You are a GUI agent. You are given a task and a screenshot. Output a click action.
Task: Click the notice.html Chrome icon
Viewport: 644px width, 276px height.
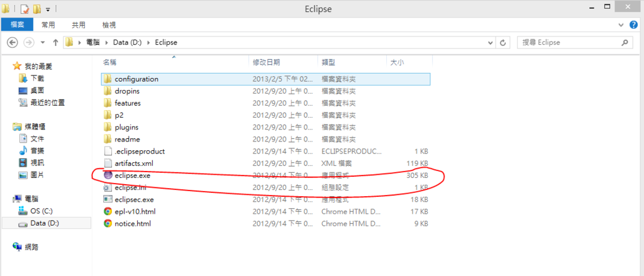(108, 223)
